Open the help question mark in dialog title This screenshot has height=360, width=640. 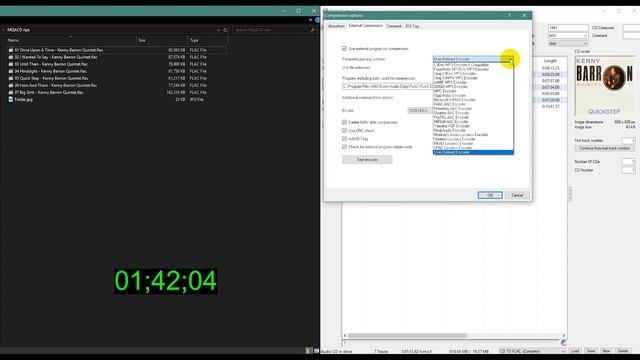click(509, 16)
